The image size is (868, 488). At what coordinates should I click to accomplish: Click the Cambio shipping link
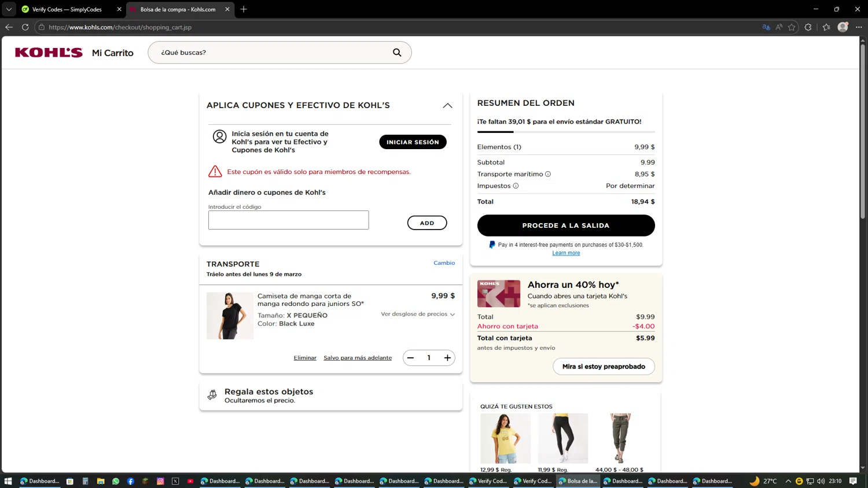(x=444, y=263)
